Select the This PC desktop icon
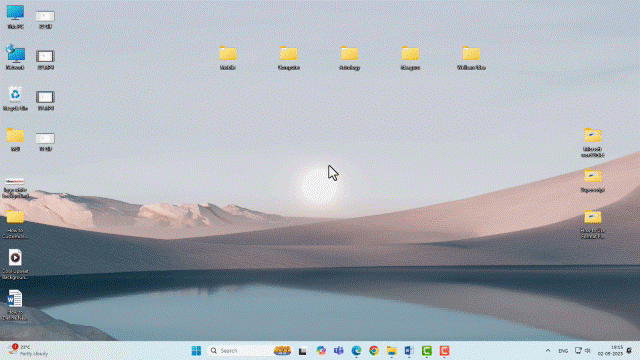 [15, 17]
